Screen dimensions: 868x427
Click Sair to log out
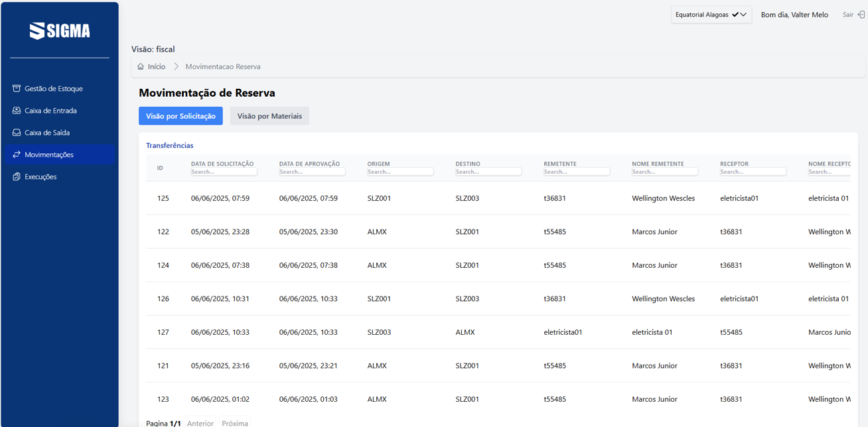tap(848, 15)
